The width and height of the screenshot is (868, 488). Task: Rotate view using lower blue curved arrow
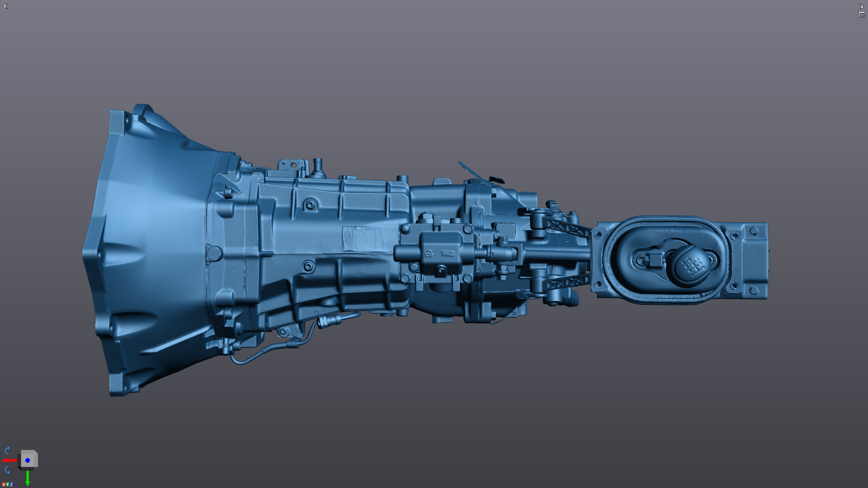7,470
